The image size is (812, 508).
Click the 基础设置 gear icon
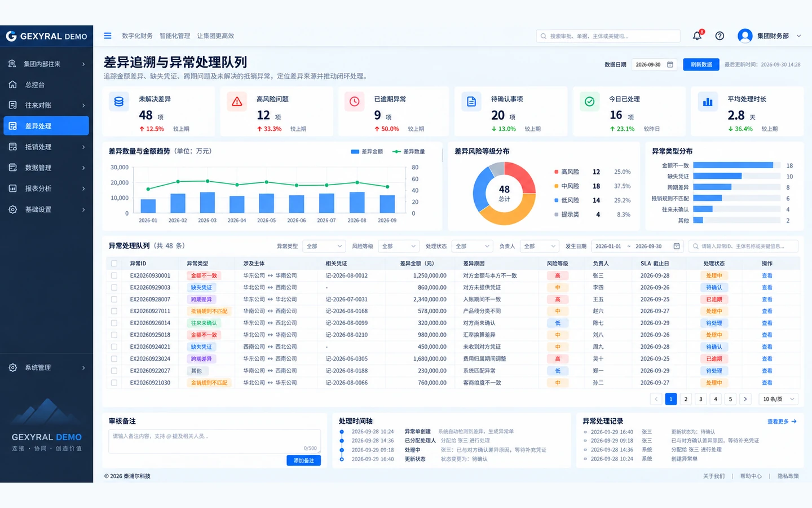(12, 209)
